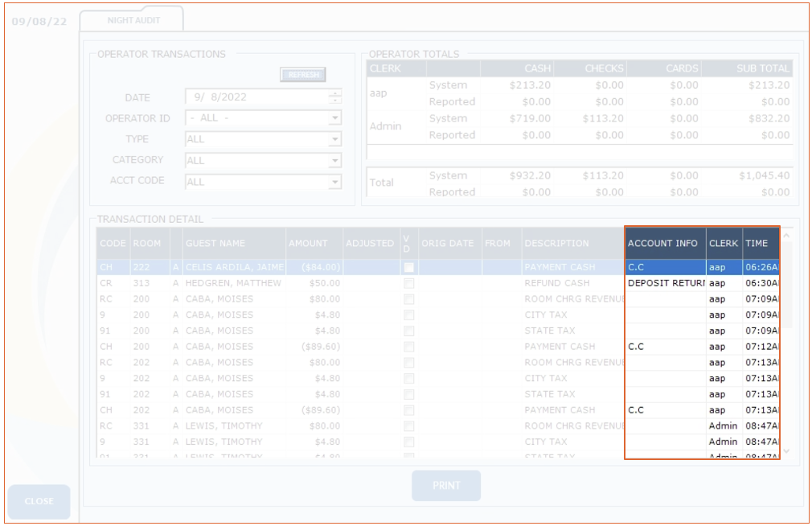
Task: Click the PRINT button
Action: (x=446, y=486)
